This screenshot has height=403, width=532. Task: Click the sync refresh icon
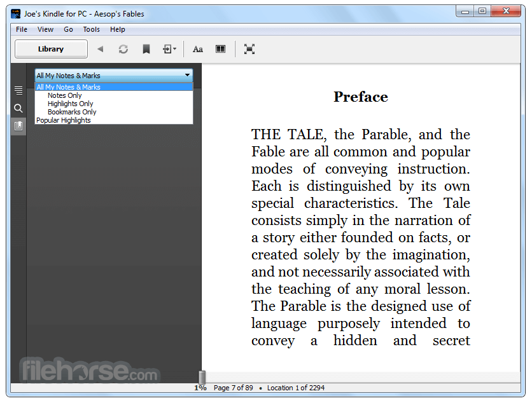tap(123, 49)
